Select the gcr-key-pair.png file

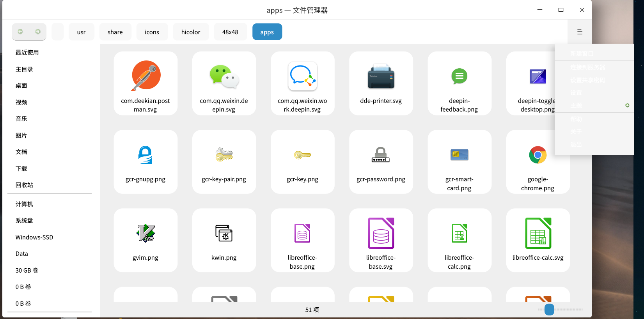(224, 161)
